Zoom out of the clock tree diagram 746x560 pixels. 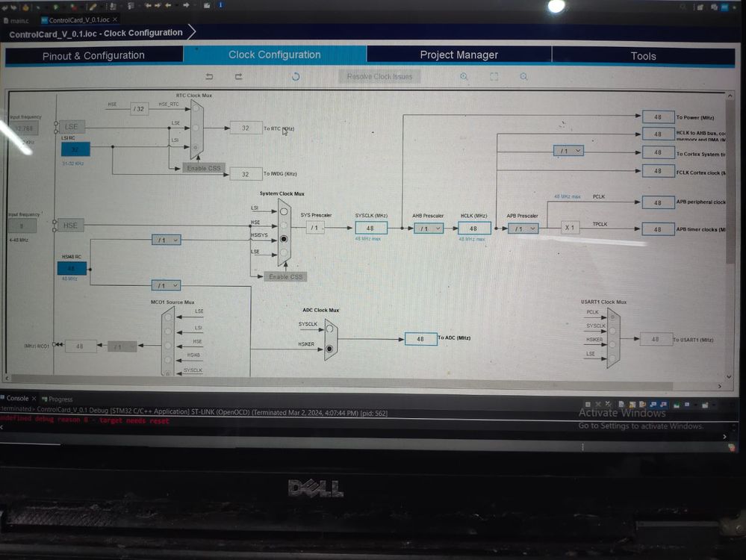(523, 77)
